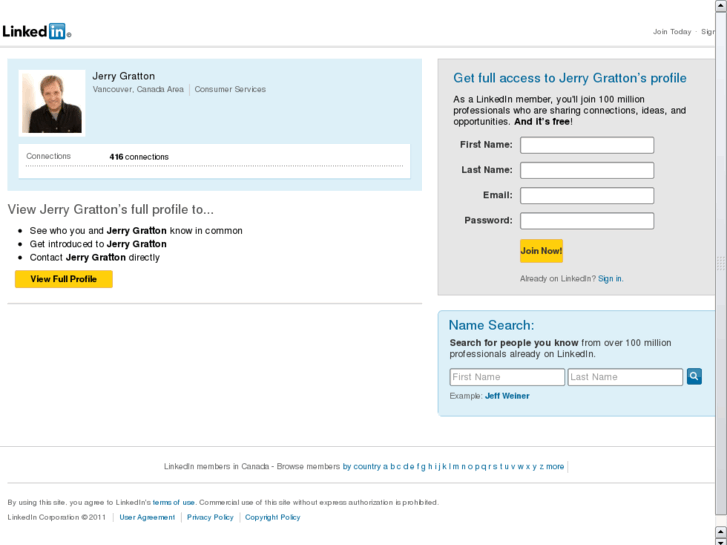Click Join Today link in header
Screen dimensions: 727x545
pyautogui.click(x=672, y=32)
